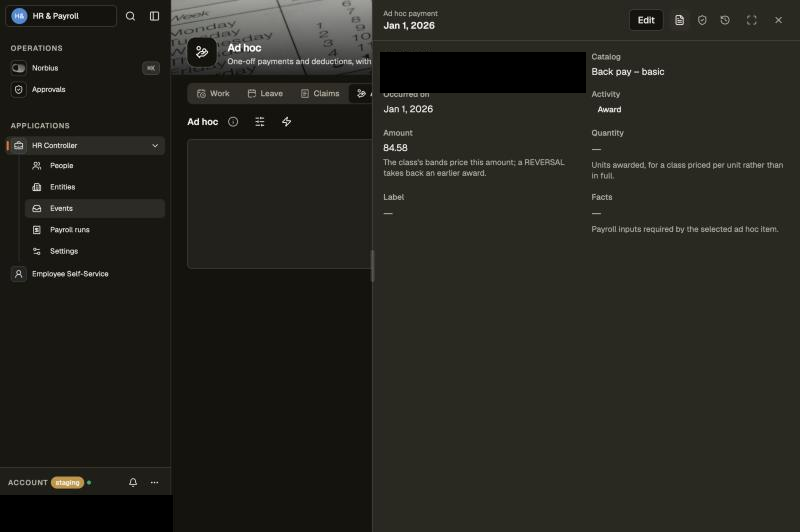
Task: Click the empty Ad hoc list area
Action: (280, 204)
